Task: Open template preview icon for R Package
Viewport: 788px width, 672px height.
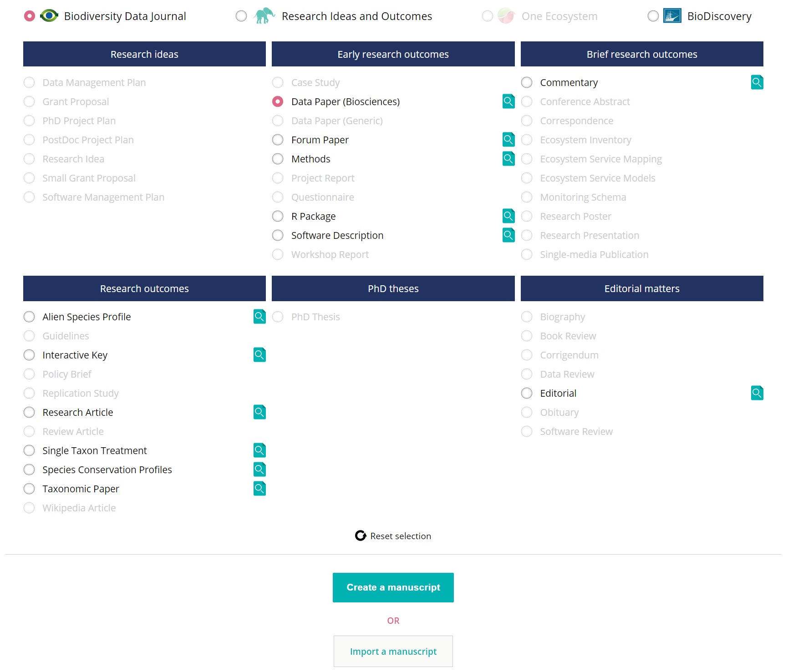Action: coord(508,216)
